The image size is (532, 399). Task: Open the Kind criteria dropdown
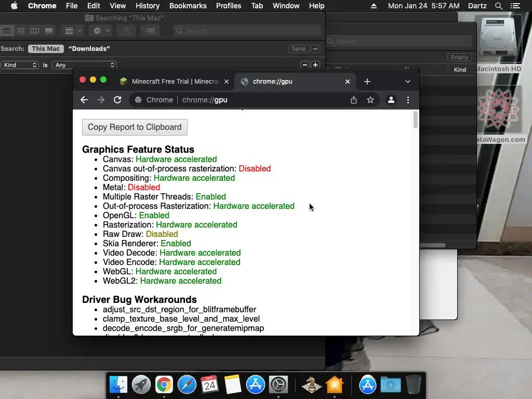tap(20, 65)
